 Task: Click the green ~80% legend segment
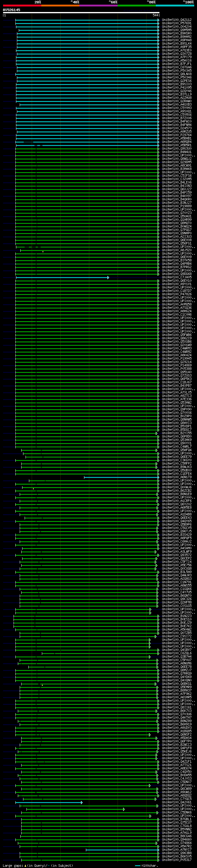pos(137,6)
